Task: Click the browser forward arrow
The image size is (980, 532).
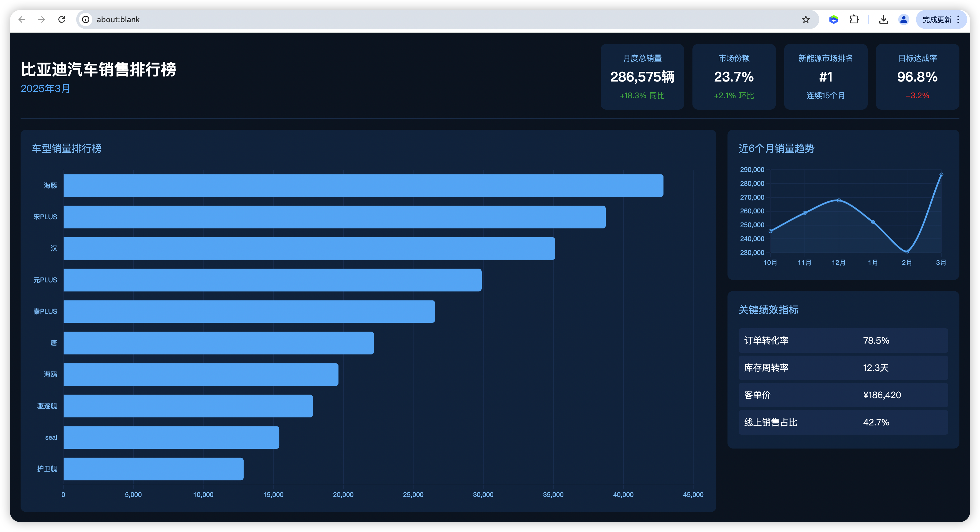Action: pyautogui.click(x=42, y=19)
